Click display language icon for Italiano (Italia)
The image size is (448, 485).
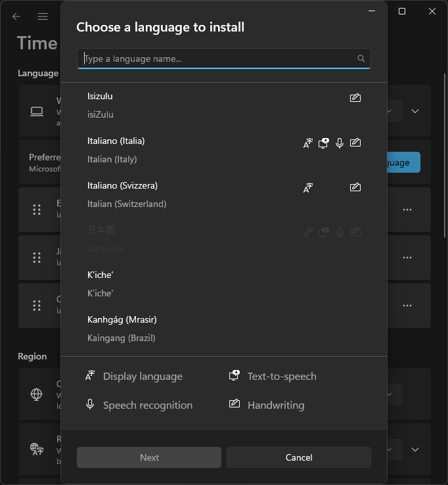[x=308, y=143]
